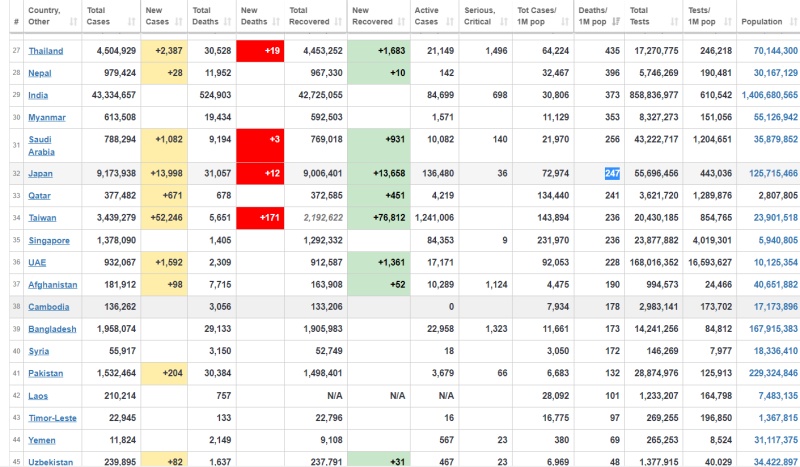Viewport: 800px width, 467px height.
Task: Open the Japan country link
Action: (x=40, y=173)
